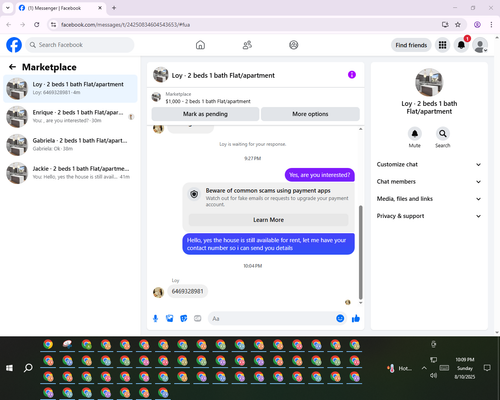500x400 pixels.
Task: Open Windows taskbar search
Action: [x=28, y=368]
